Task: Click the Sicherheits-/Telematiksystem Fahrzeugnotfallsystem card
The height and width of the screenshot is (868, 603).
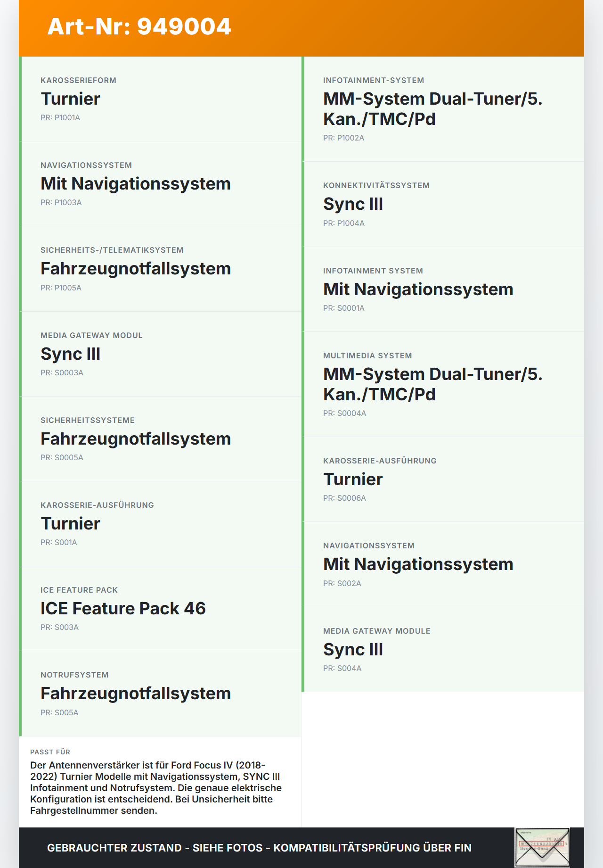Action: point(160,269)
